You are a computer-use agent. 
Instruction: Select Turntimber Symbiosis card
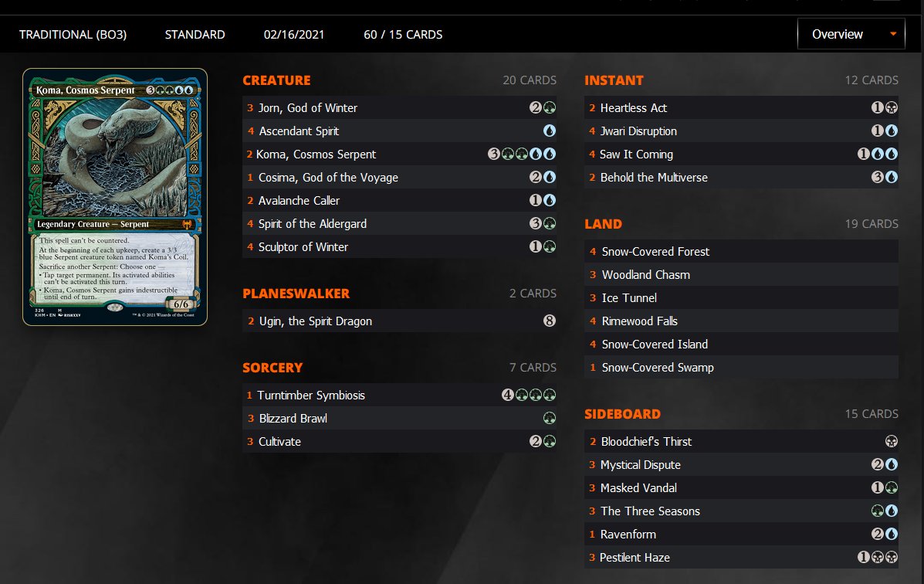[x=400, y=396]
